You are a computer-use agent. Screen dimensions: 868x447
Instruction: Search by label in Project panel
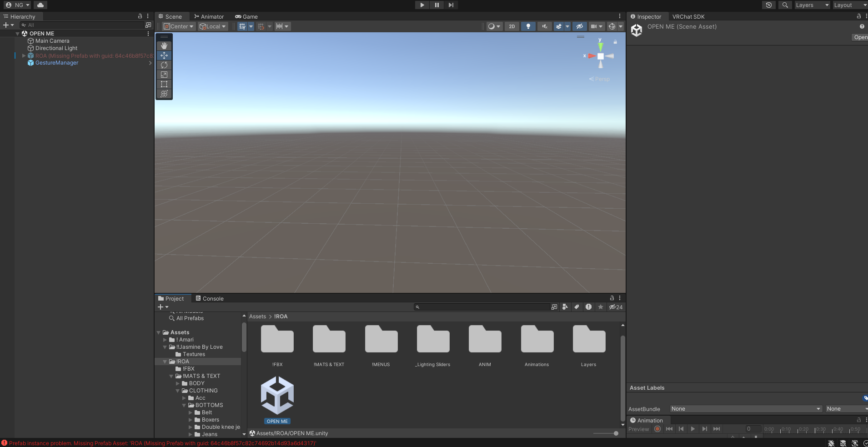[577, 307]
